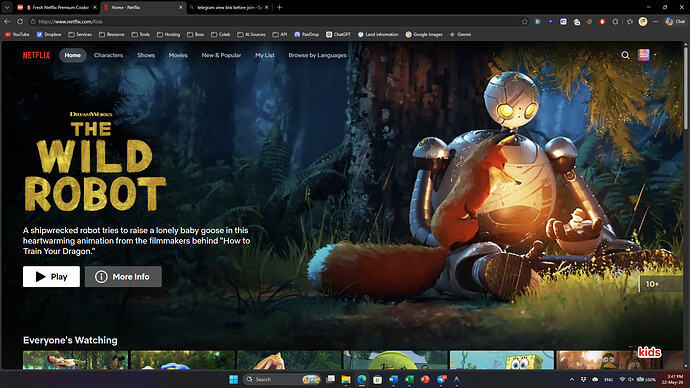Open the Copilot Chat icon
The width and height of the screenshot is (690, 388).
(x=675, y=21)
